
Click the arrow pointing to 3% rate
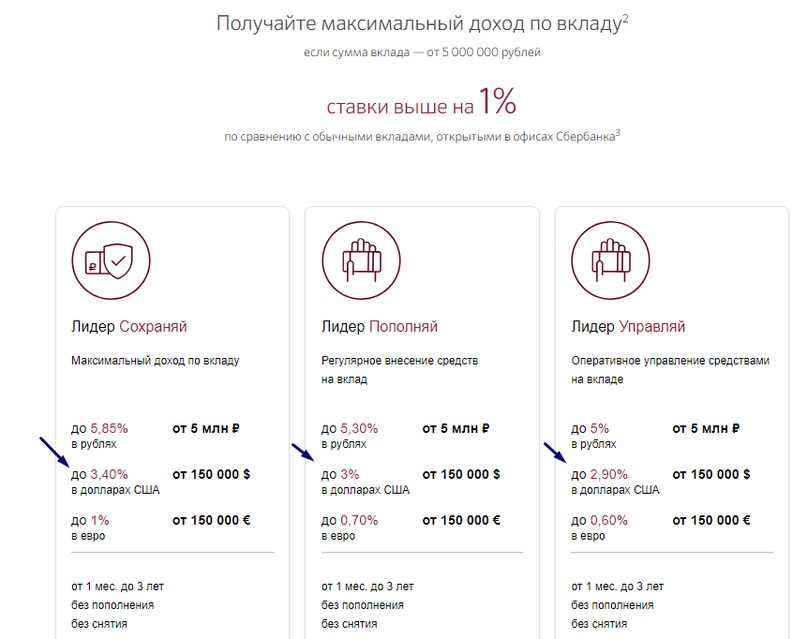coord(303,452)
